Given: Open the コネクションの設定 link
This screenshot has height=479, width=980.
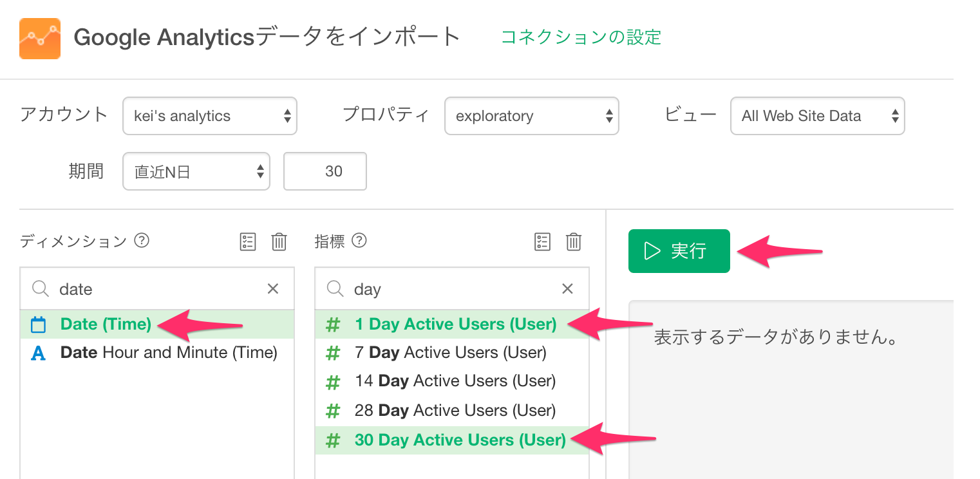Looking at the screenshot, I should [x=581, y=37].
